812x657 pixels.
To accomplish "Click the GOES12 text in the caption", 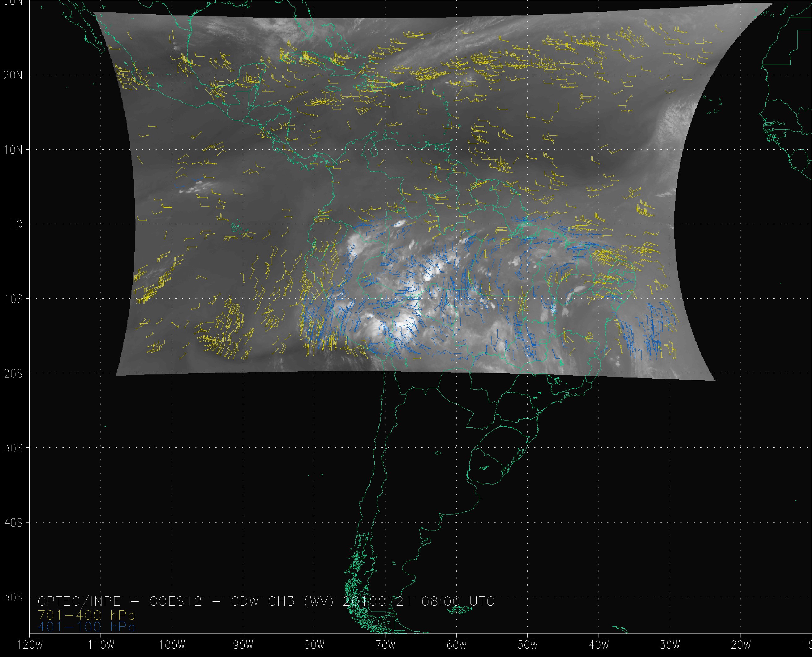I will click(176, 601).
